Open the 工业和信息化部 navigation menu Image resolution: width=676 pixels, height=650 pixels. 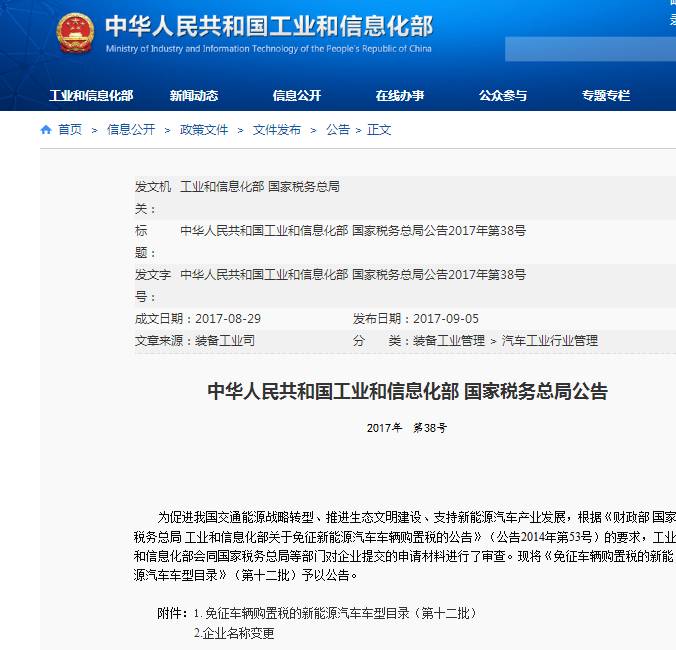click(x=91, y=96)
